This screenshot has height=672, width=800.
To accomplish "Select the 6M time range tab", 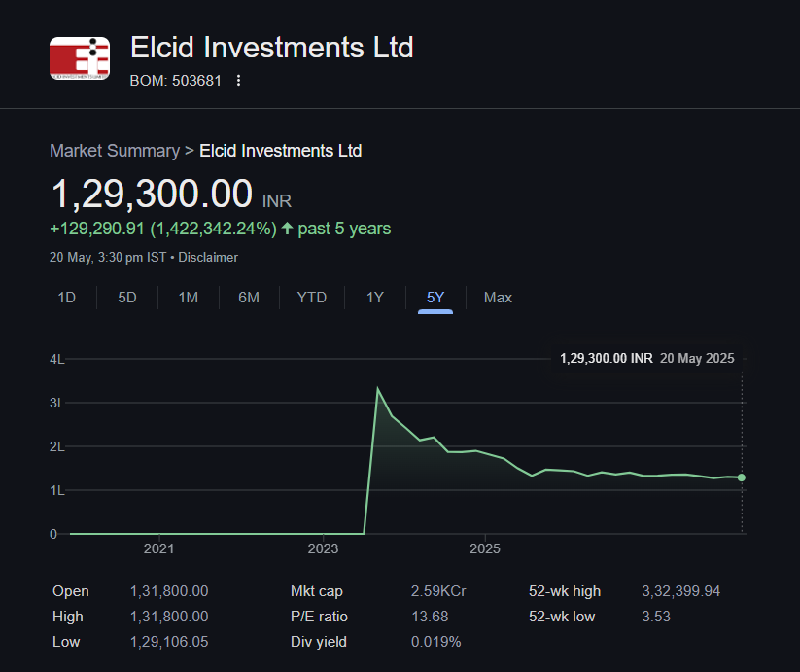I will (x=249, y=298).
